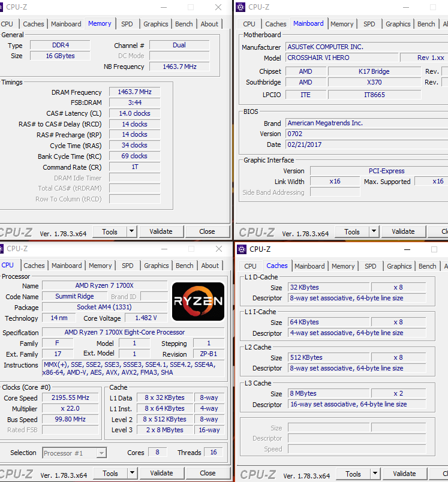Switch to Graphics tab in Caches window

click(399, 266)
